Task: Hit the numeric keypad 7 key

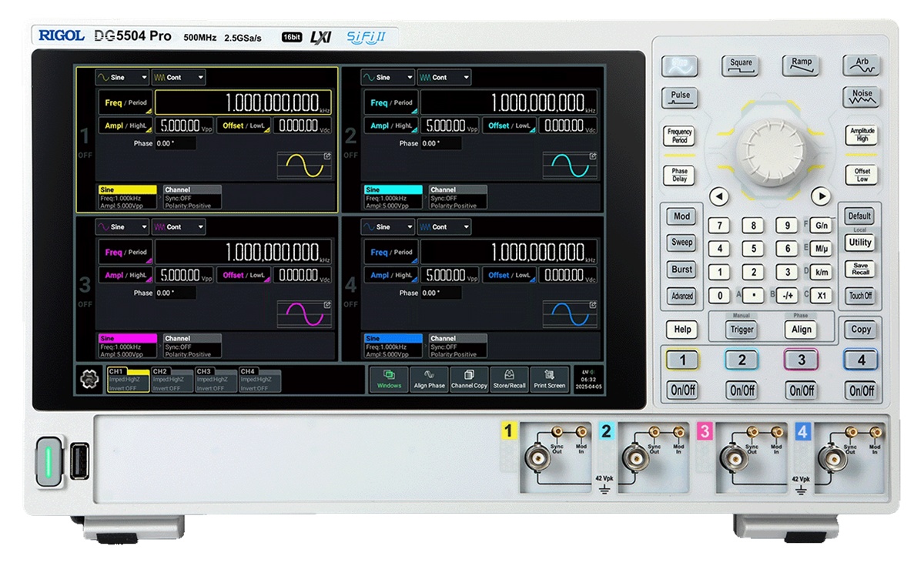Action: 719,226
